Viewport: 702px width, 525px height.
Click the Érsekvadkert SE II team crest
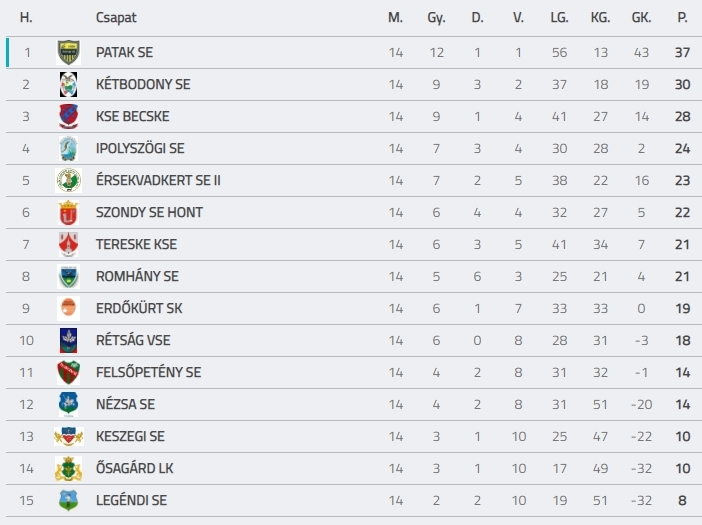click(68, 180)
